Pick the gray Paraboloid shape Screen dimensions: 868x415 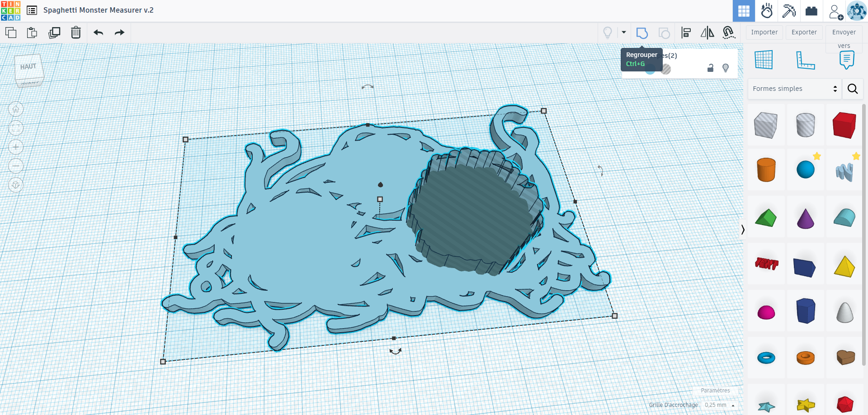coord(844,311)
